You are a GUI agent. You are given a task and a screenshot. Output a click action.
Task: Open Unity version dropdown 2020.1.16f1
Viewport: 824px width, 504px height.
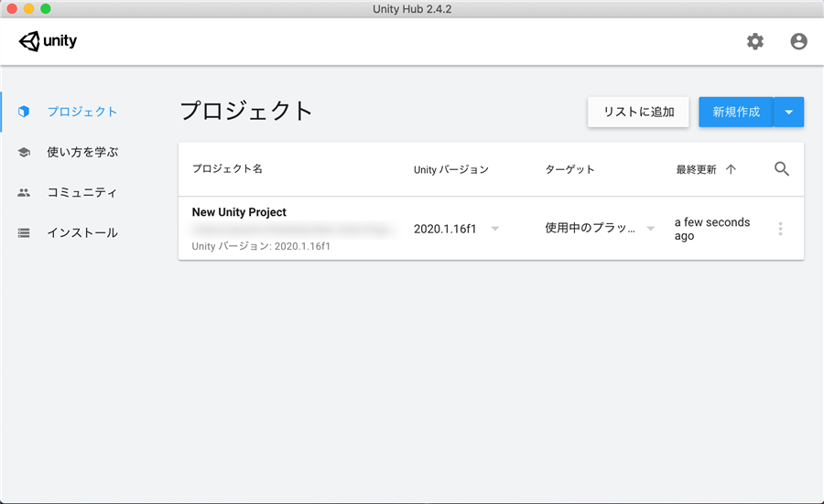[x=456, y=229]
